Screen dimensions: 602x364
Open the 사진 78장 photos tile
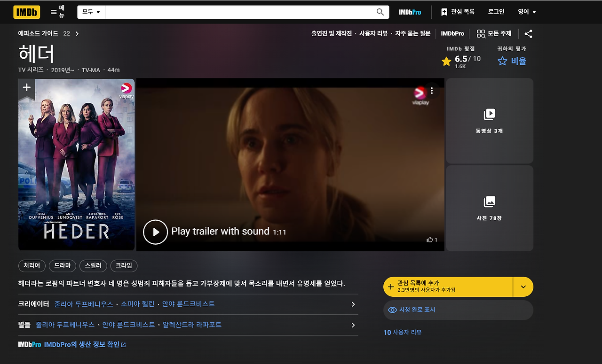click(x=489, y=208)
